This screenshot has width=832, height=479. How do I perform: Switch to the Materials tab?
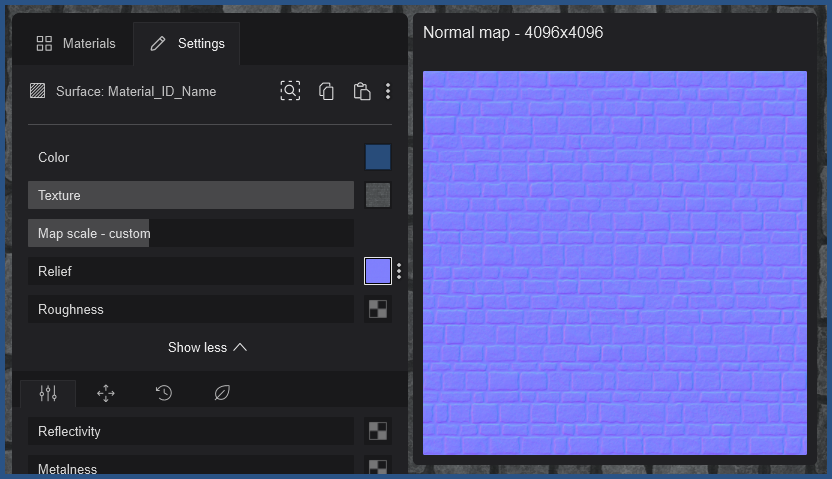pyautogui.click(x=75, y=43)
